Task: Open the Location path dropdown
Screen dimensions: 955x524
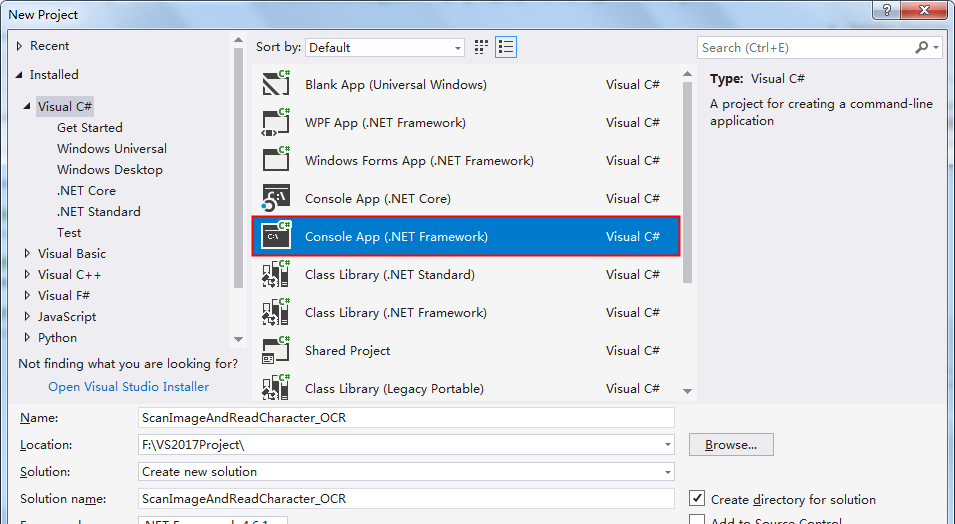Action: tap(668, 445)
